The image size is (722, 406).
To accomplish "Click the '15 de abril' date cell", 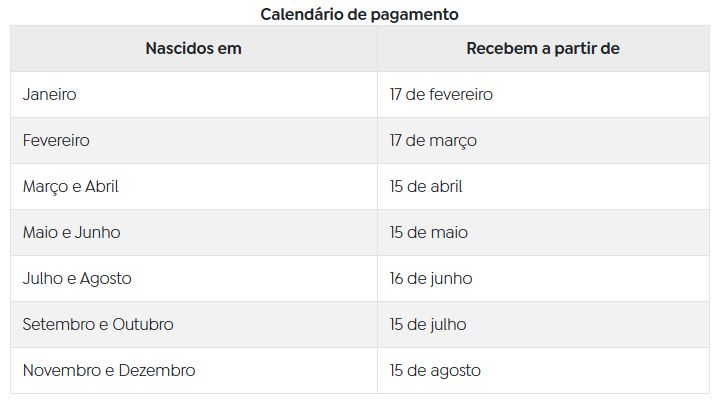I will tap(426, 187).
